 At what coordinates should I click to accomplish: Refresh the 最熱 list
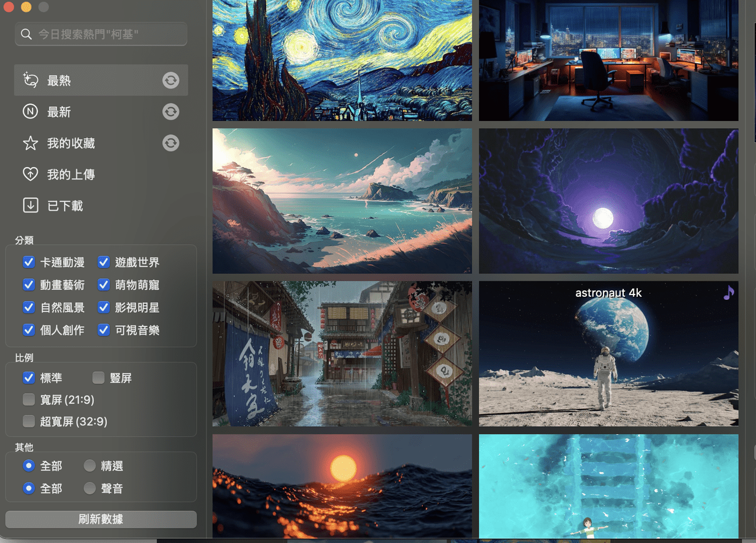tap(171, 80)
